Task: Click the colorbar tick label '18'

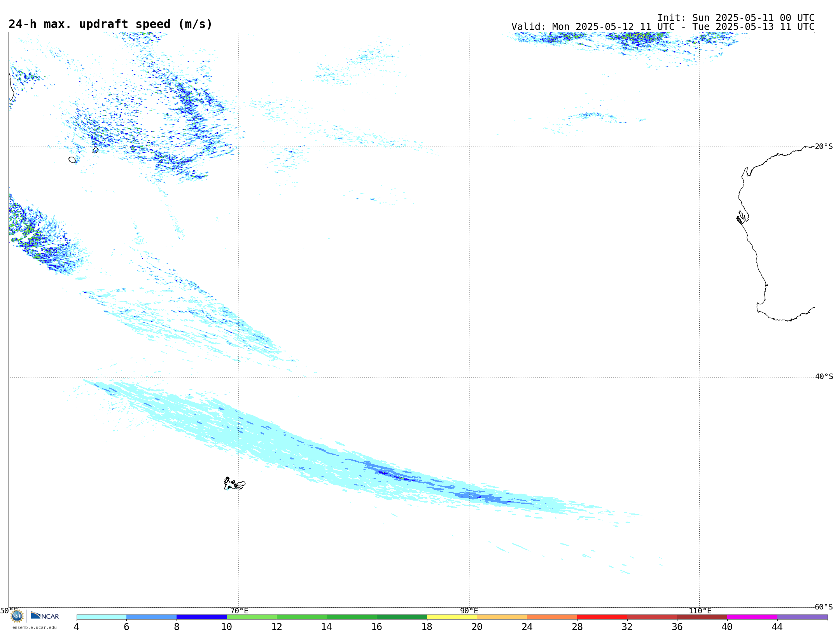Action: [427, 627]
